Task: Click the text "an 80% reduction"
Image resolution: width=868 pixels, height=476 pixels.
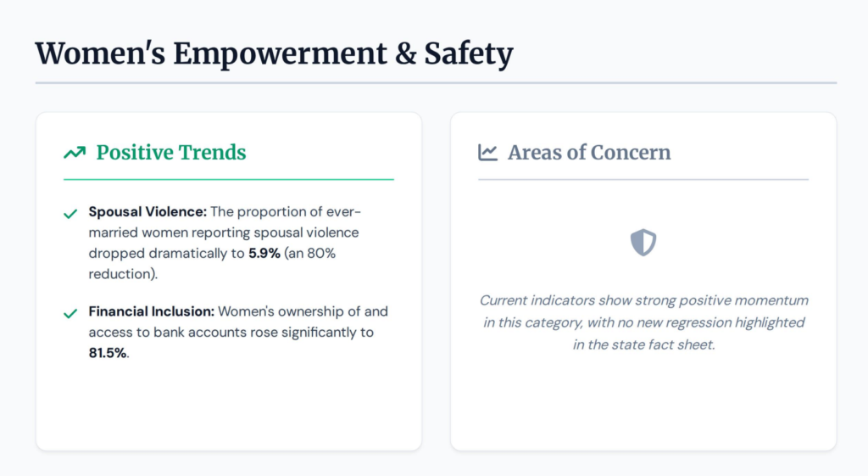Action: coord(212,263)
